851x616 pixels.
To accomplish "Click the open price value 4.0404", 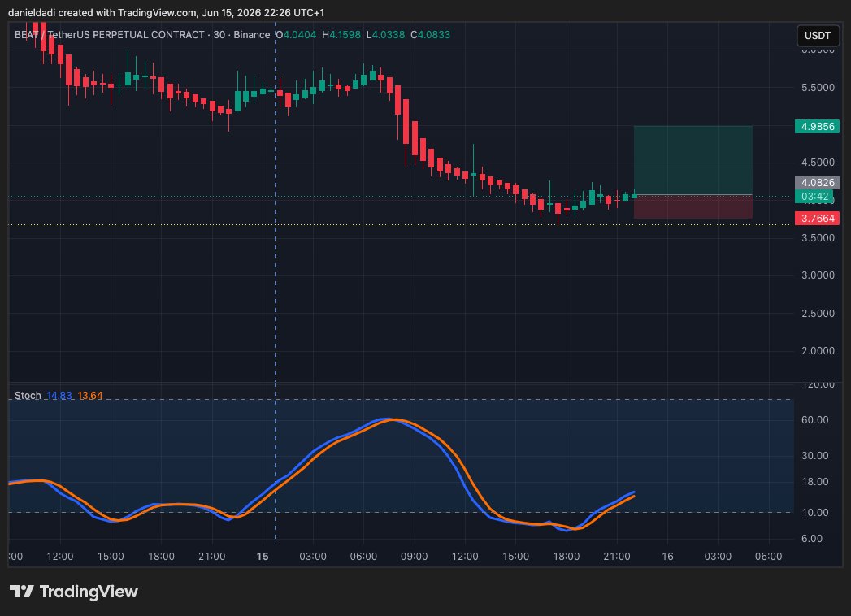I will tap(300, 35).
